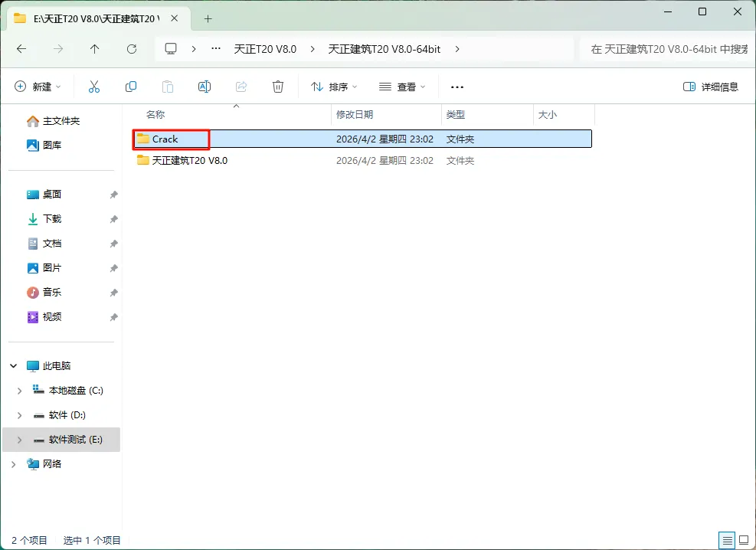Open the 新建 dropdown menu

point(38,87)
